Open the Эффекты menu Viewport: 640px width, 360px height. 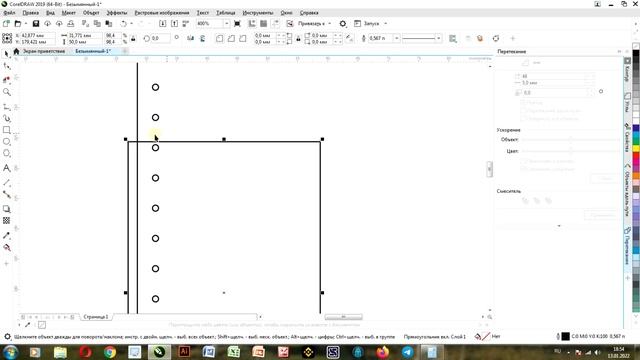(x=117, y=13)
